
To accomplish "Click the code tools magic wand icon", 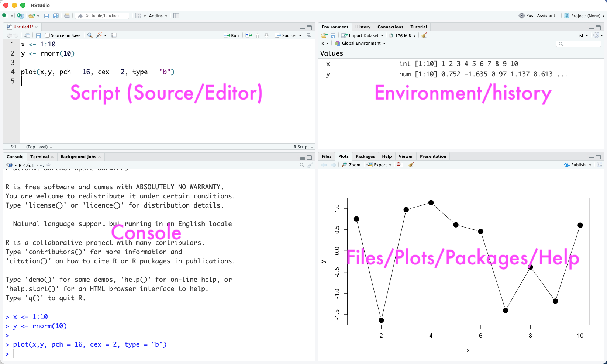I will (x=99, y=35).
